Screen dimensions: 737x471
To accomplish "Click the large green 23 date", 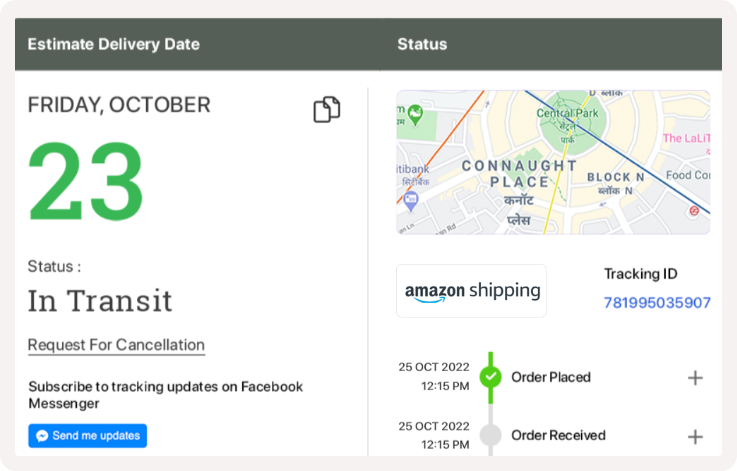I will point(86,181).
